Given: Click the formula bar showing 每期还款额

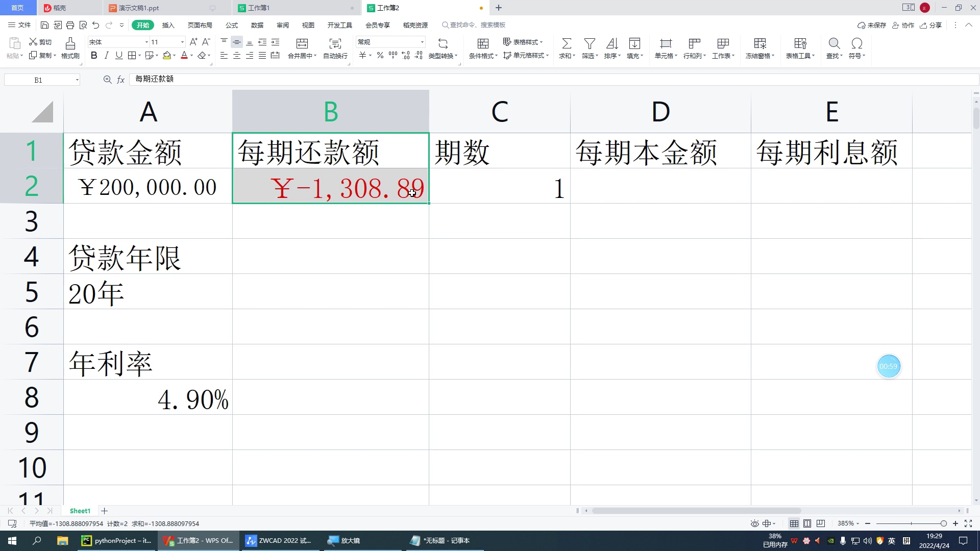Looking at the screenshot, I should (x=554, y=79).
